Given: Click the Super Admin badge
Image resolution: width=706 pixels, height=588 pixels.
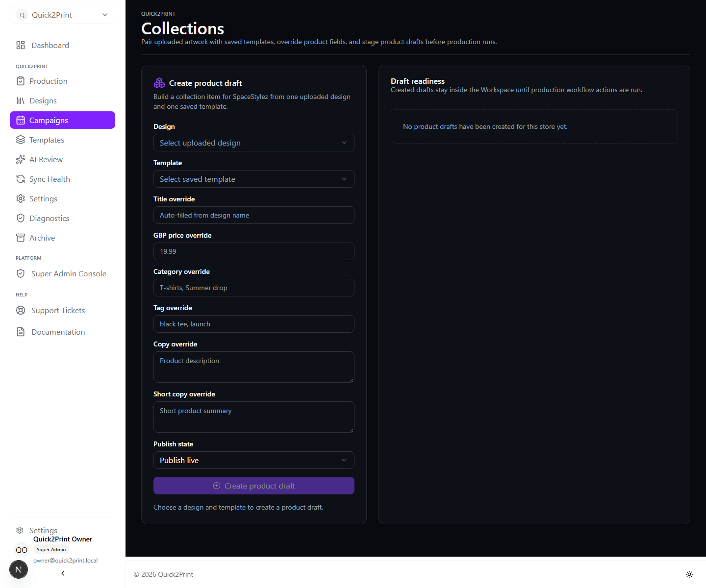Looking at the screenshot, I should pyautogui.click(x=51, y=550).
